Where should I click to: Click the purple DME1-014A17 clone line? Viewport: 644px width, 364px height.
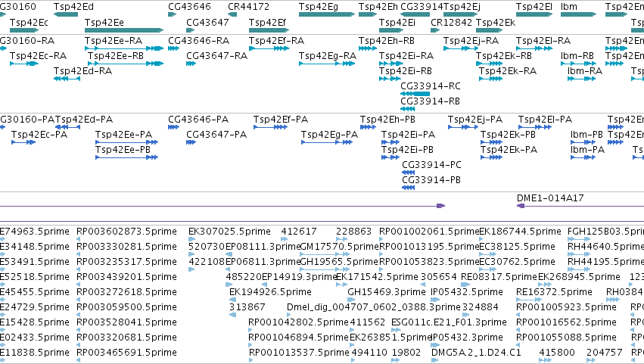click(580, 206)
